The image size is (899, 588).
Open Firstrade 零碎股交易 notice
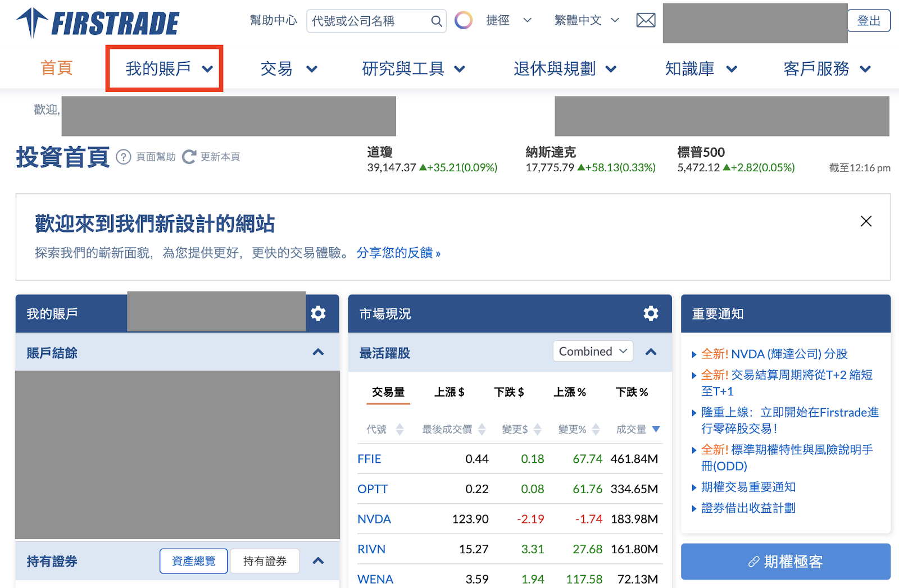click(x=790, y=421)
